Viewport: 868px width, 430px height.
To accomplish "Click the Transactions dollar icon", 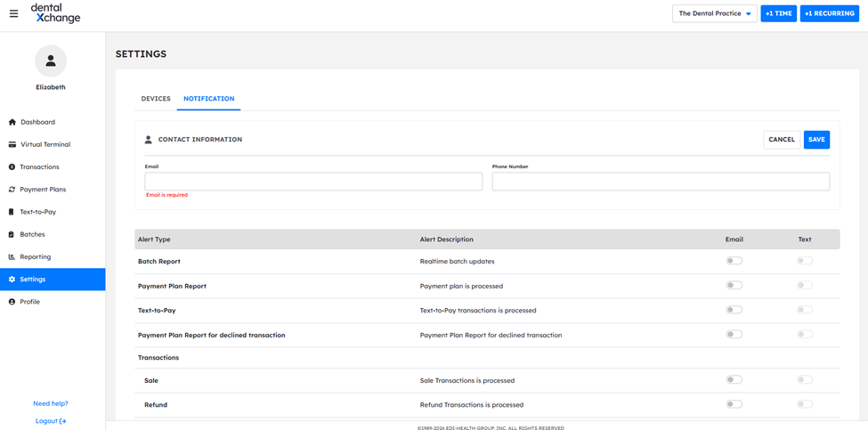I will 12,166.
